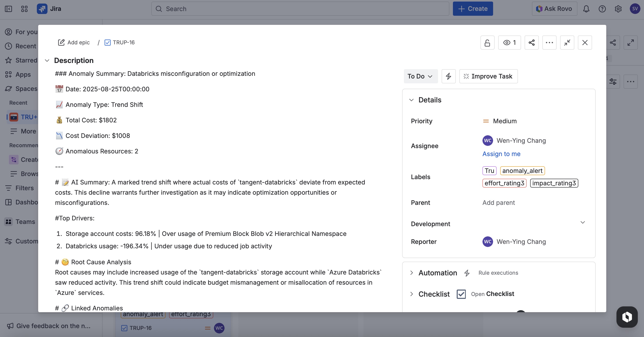644x337 pixels.
Task: Click the Assign to me link
Action: pos(501,154)
